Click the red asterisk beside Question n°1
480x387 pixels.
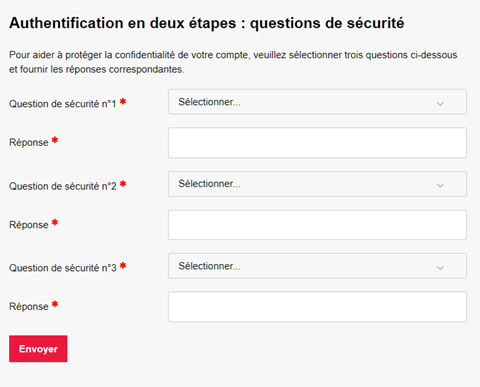123,101
